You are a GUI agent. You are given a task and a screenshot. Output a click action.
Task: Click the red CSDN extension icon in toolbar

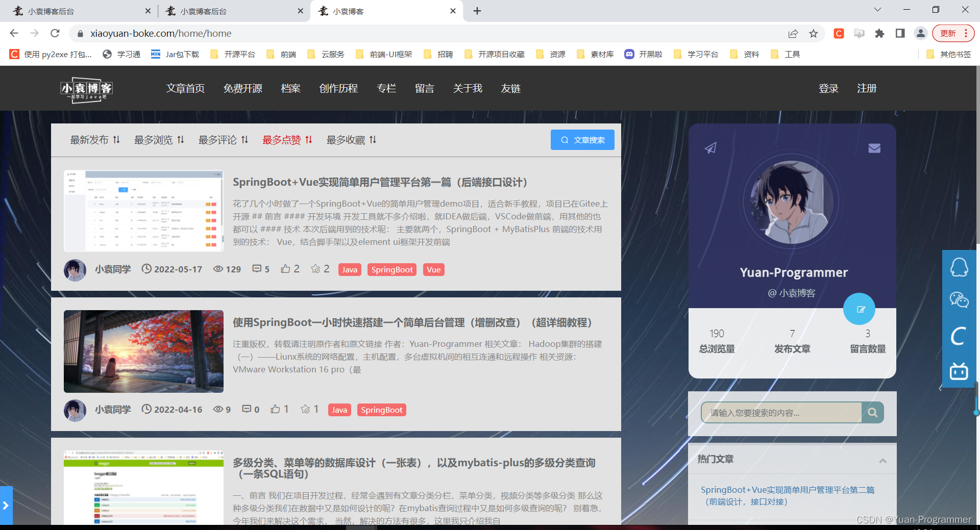pos(839,34)
